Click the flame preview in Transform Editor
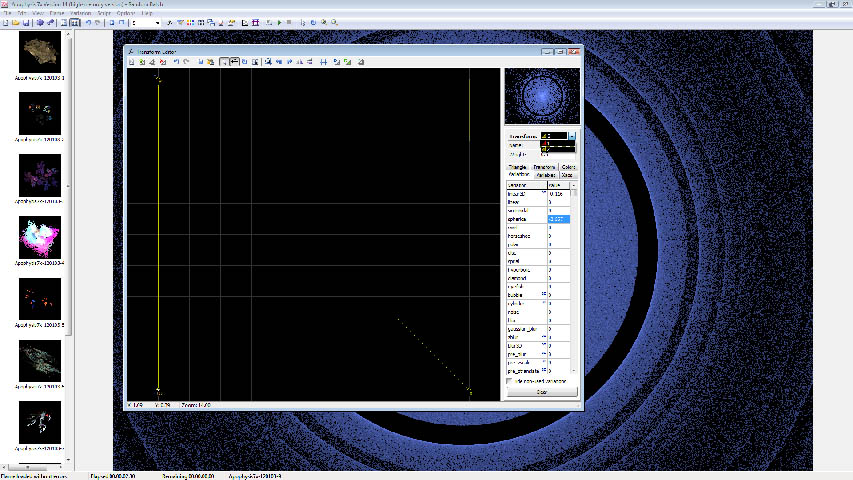Viewport: 853px width, 480px height. pyautogui.click(x=542, y=96)
